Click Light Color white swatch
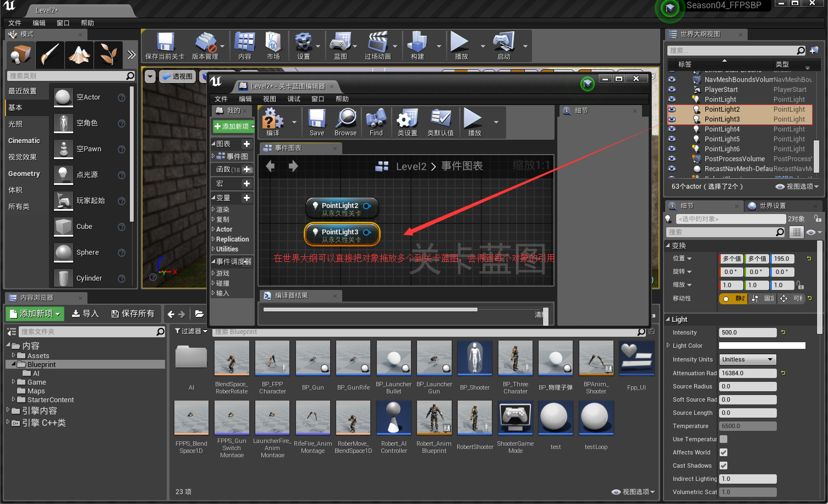 pos(762,346)
